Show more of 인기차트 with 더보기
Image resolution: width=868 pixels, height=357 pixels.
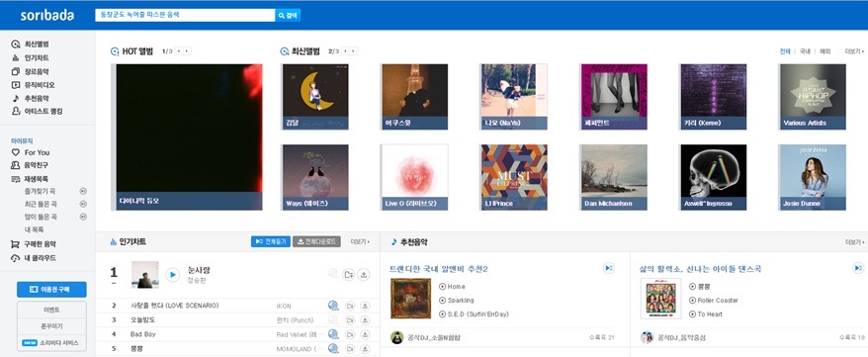pos(360,242)
